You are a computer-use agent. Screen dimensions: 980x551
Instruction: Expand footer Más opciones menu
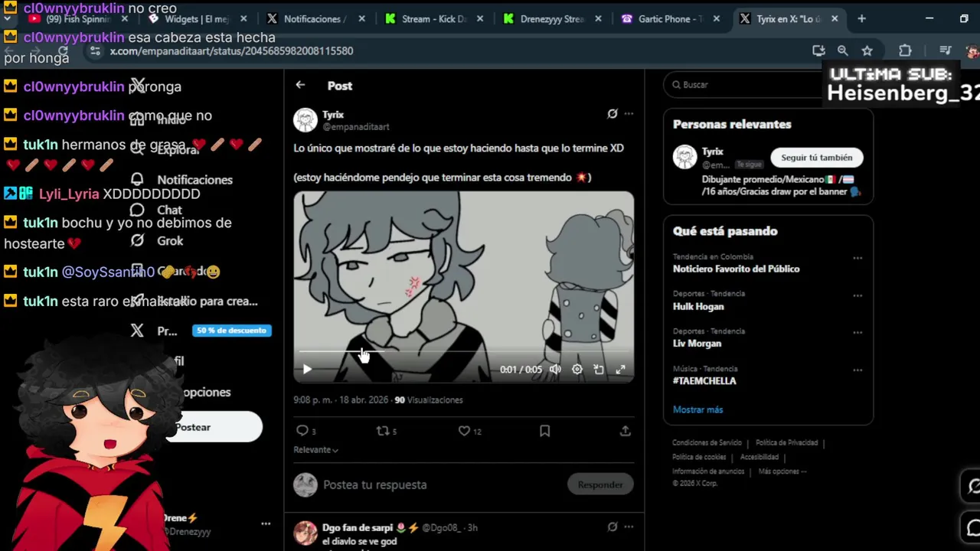pyautogui.click(x=782, y=471)
